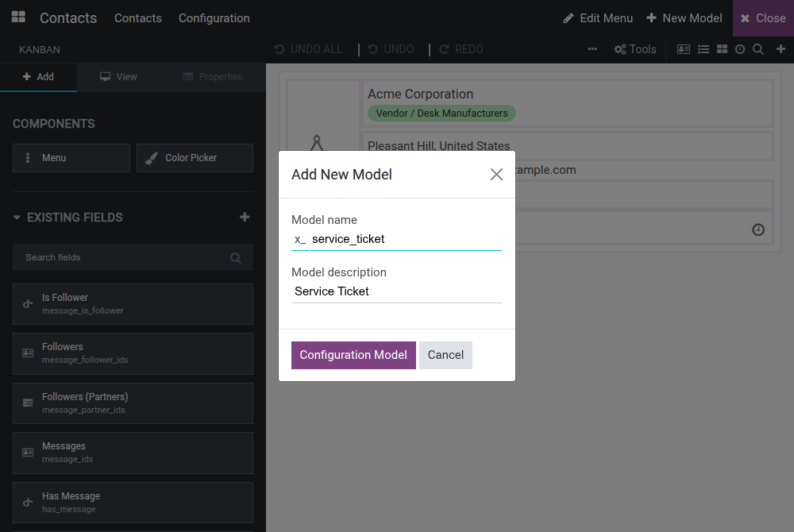Open the Properties tab

pos(213,77)
